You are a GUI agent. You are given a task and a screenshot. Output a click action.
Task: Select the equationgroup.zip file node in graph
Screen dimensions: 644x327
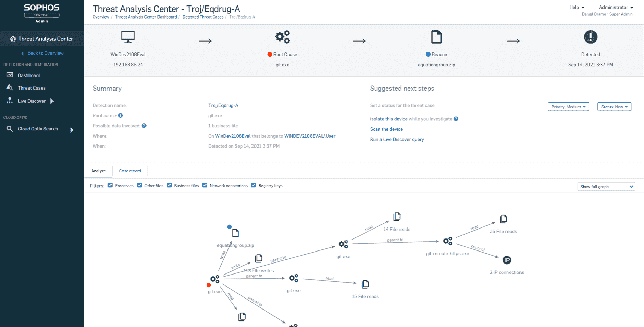235,233
